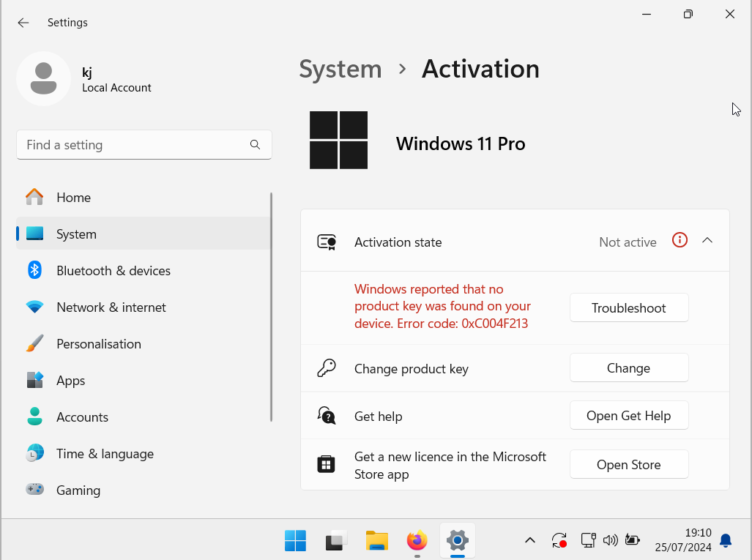Viewport: 752px width, 560px height.
Task: Click the Activation state label
Action: [398, 242]
